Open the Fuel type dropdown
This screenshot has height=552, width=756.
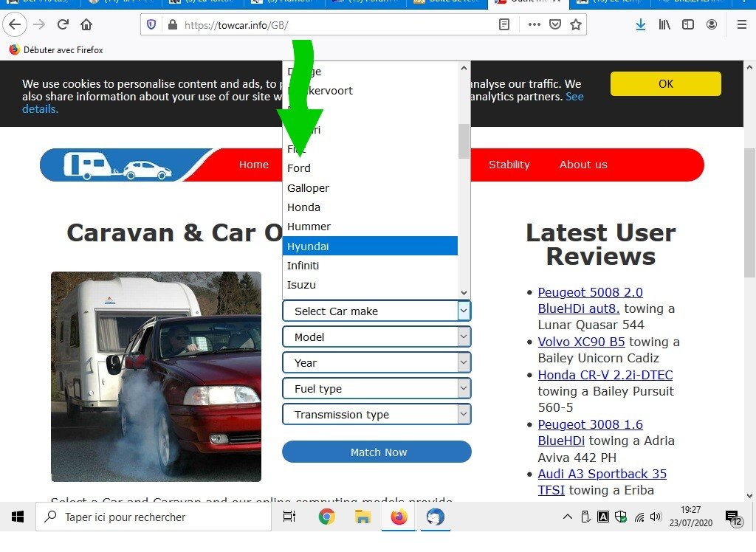click(x=377, y=389)
